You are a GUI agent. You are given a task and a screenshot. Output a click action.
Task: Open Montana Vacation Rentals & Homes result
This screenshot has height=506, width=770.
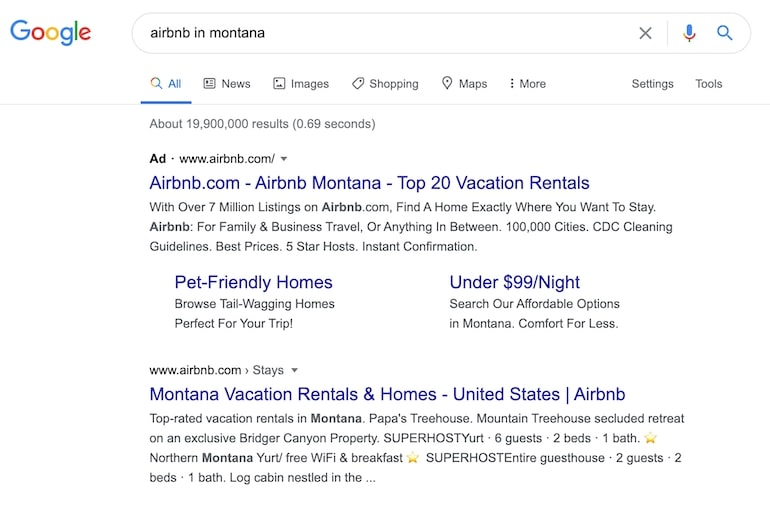click(387, 394)
